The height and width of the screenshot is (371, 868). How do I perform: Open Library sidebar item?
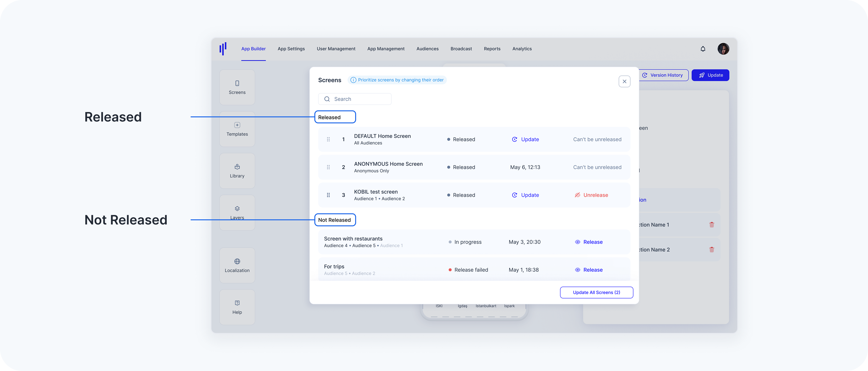(237, 171)
